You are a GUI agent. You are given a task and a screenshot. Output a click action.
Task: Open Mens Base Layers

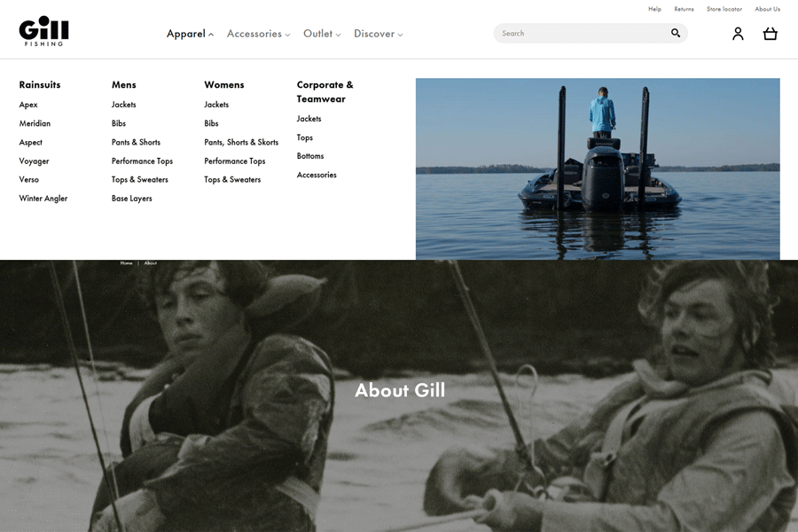132,198
